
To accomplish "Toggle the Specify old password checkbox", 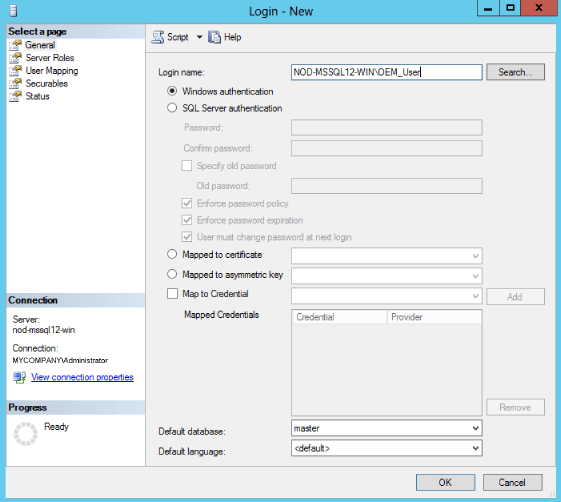I will tap(187, 166).
